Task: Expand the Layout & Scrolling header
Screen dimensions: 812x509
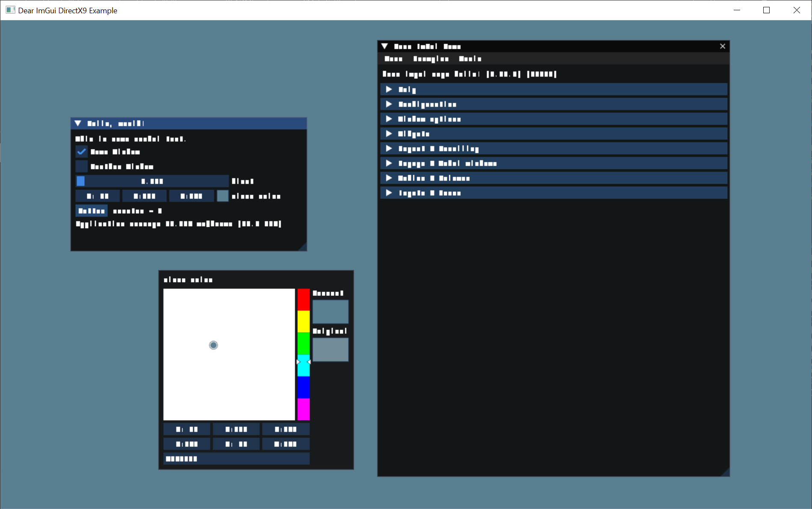Action: coord(554,149)
